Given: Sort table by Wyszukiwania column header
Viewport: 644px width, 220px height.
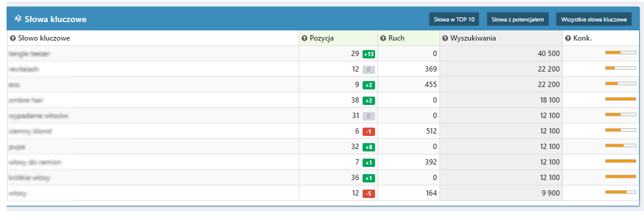Looking at the screenshot, I should point(473,38).
